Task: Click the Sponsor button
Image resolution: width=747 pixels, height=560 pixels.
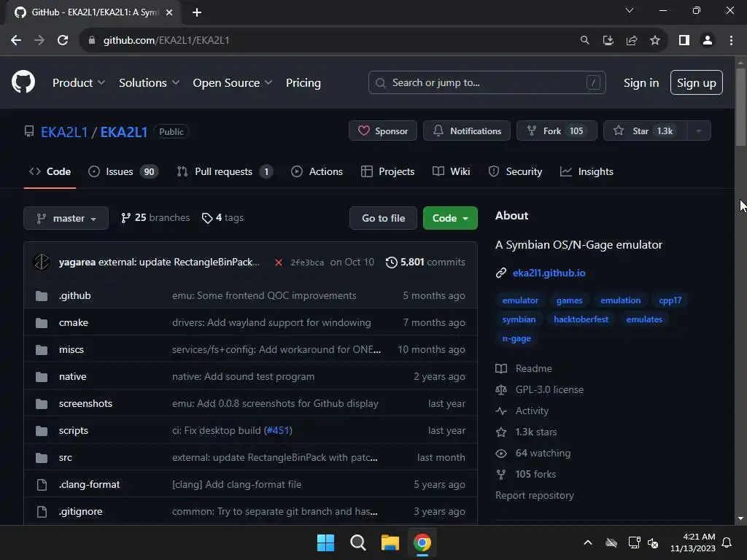Action: (383, 131)
